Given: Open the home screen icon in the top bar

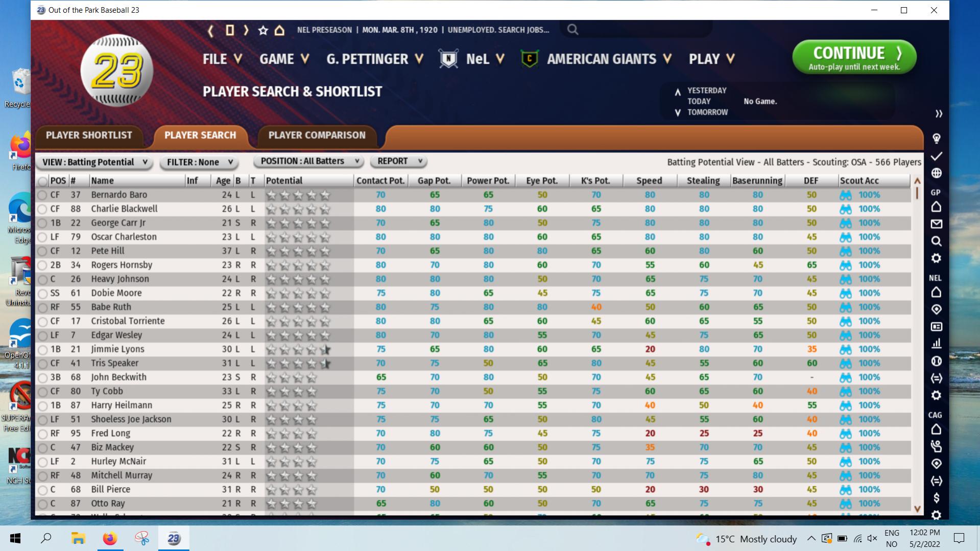Looking at the screenshot, I should pos(279,30).
